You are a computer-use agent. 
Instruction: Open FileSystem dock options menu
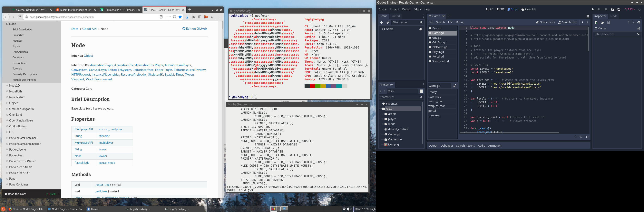point(423,85)
